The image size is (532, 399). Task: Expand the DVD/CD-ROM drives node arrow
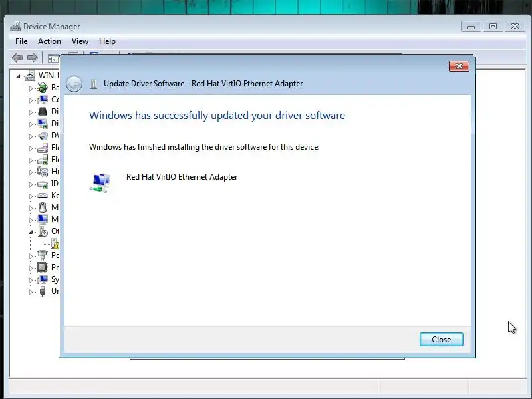tap(31, 136)
